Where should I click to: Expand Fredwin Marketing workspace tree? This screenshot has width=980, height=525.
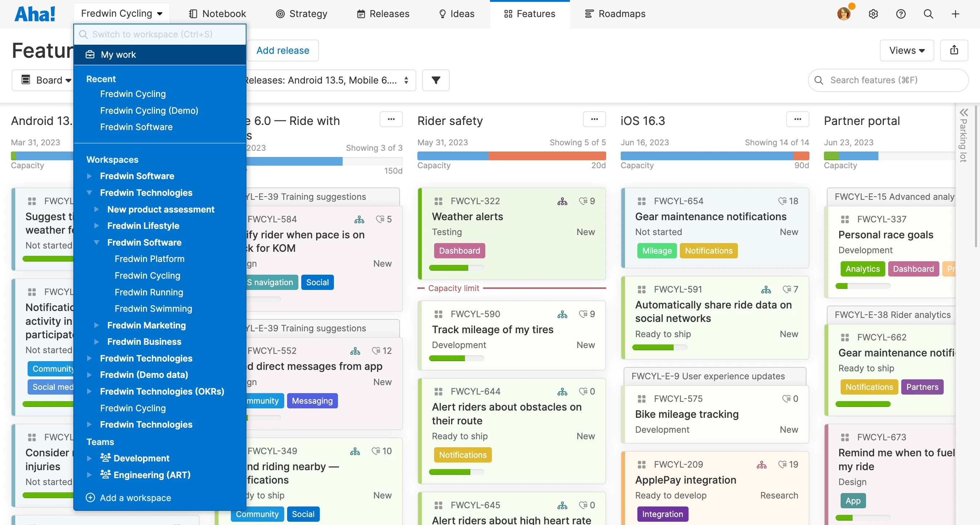click(x=97, y=325)
